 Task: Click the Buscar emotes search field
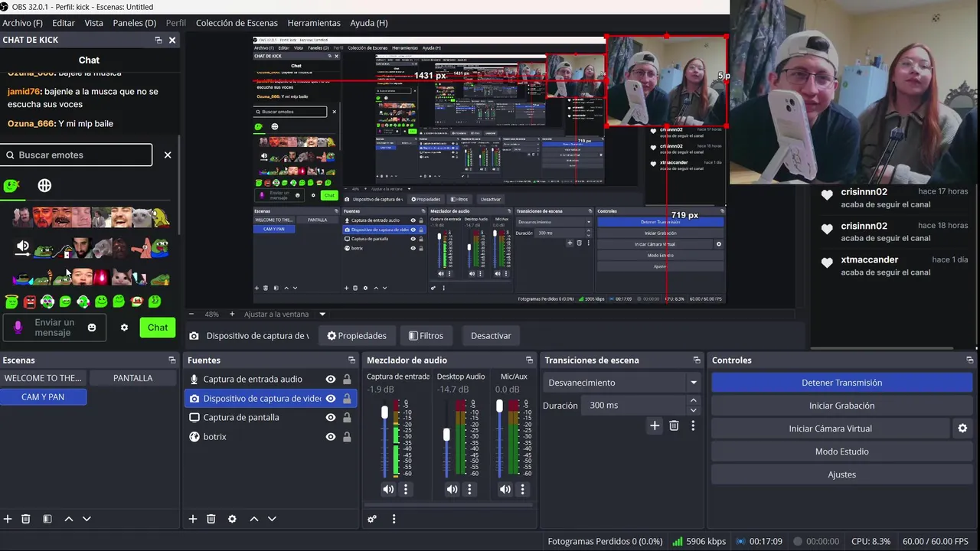(77, 155)
